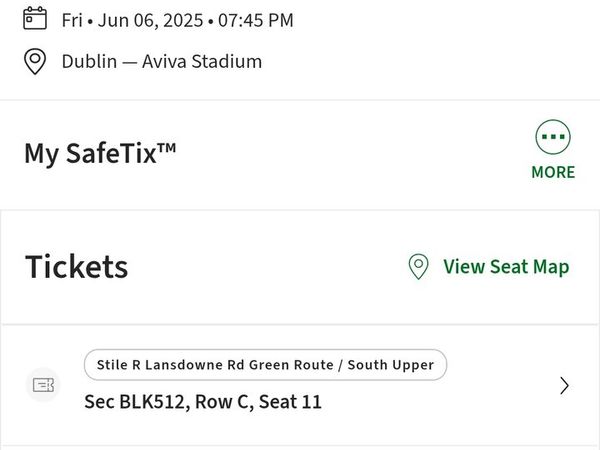The height and width of the screenshot is (450, 600).
Task: Tap the green MORE label
Action: point(553,172)
